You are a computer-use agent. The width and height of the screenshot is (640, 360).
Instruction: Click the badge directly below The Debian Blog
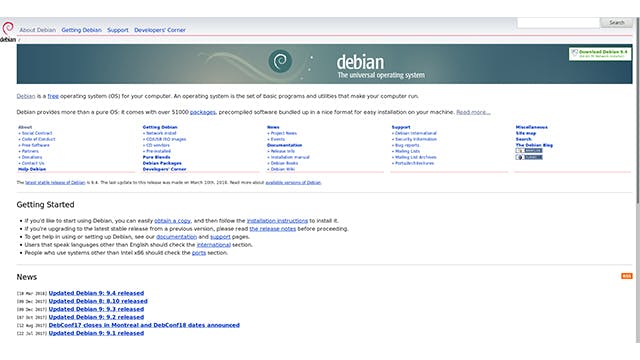pyautogui.click(x=529, y=151)
